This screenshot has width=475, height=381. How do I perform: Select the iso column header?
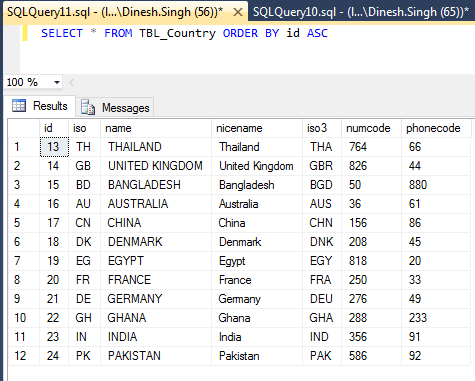(85, 128)
